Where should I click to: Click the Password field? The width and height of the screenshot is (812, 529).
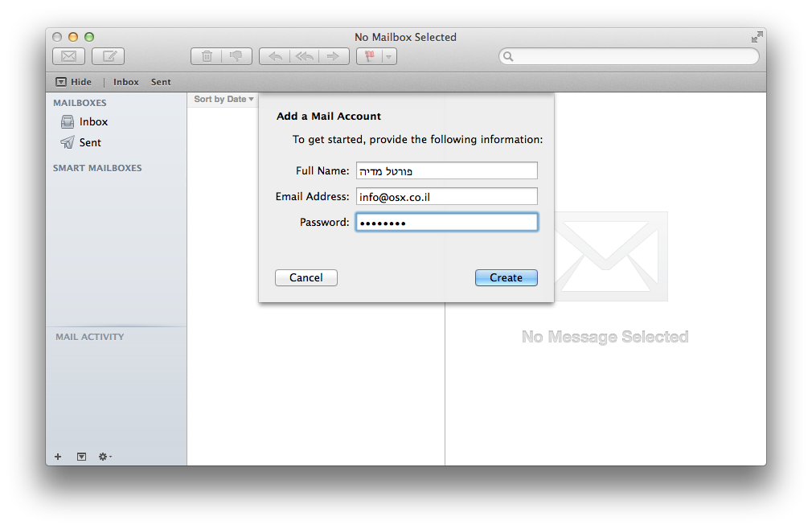pos(446,222)
